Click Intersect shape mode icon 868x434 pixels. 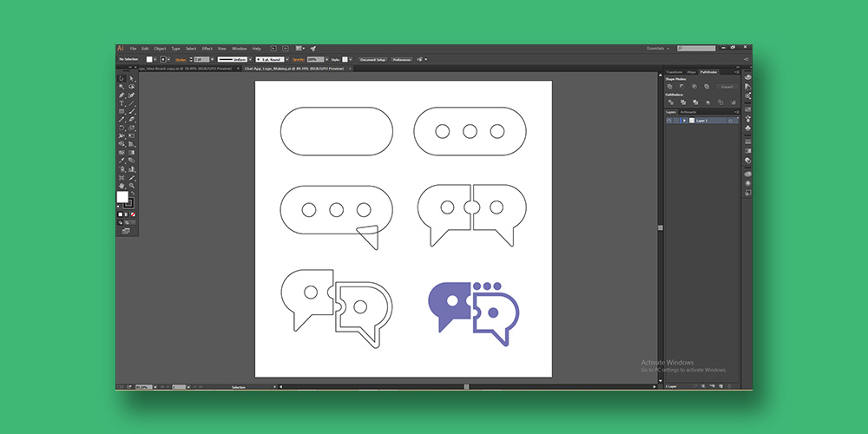click(x=694, y=86)
